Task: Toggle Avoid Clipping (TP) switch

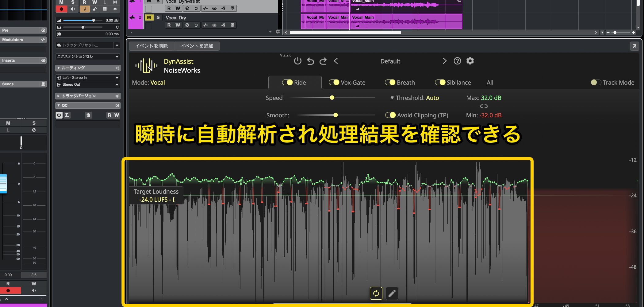Action: coord(390,115)
